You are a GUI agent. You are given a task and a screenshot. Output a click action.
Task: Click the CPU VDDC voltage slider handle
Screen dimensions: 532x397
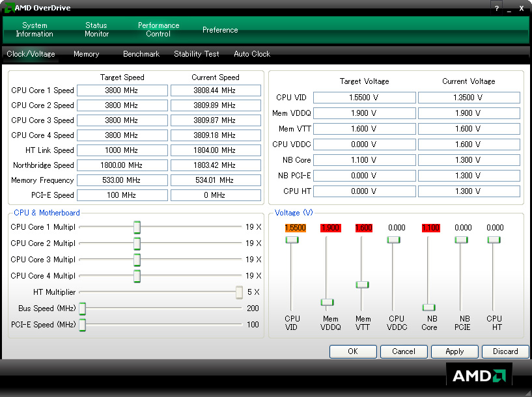click(x=393, y=240)
